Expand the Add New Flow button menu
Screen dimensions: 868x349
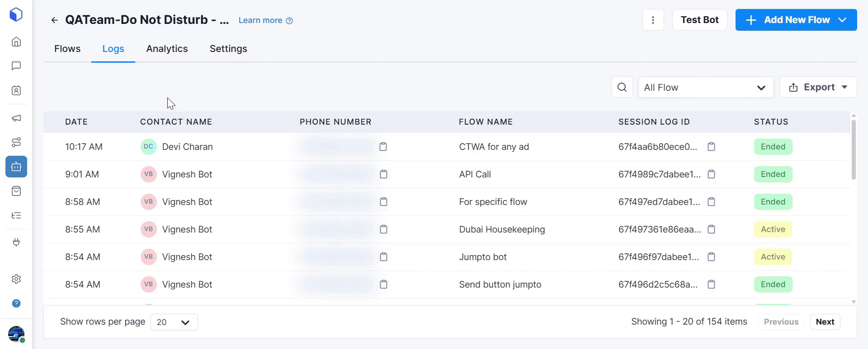pyautogui.click(x=842, y=20)
